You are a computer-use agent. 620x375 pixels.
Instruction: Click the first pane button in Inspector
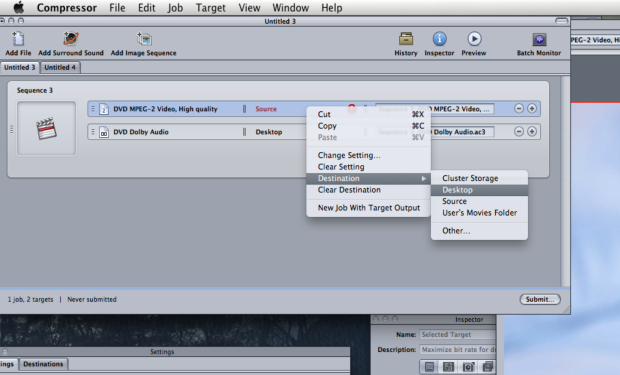coord(429,367)
